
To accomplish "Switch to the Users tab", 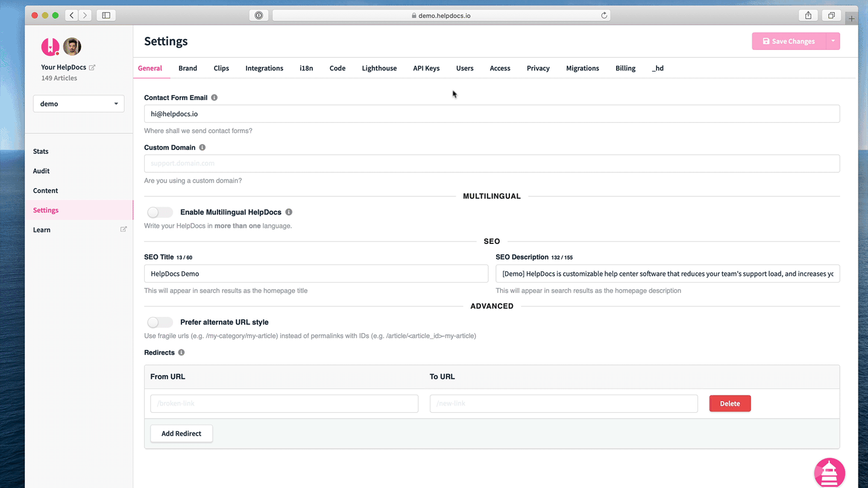I will (465, 68).
